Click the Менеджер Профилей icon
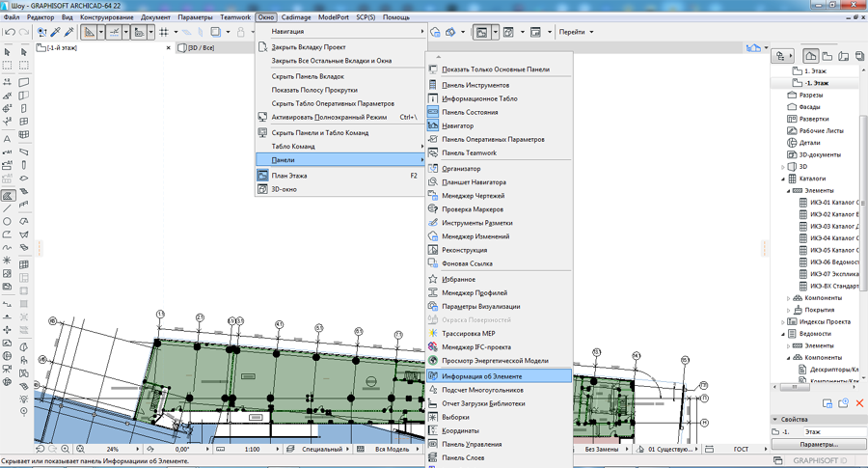The width and height of the screenshot is (868, 468). pos(433,292)
